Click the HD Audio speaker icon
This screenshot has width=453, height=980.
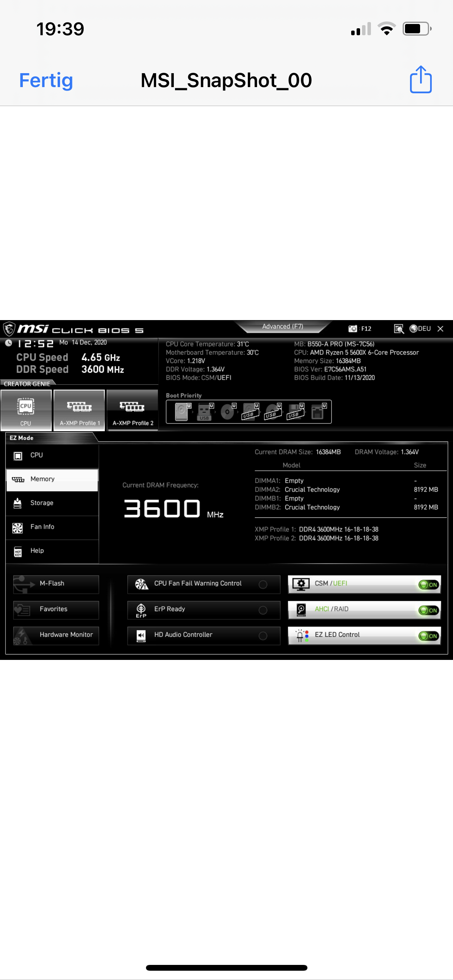(x=141, y=636)
